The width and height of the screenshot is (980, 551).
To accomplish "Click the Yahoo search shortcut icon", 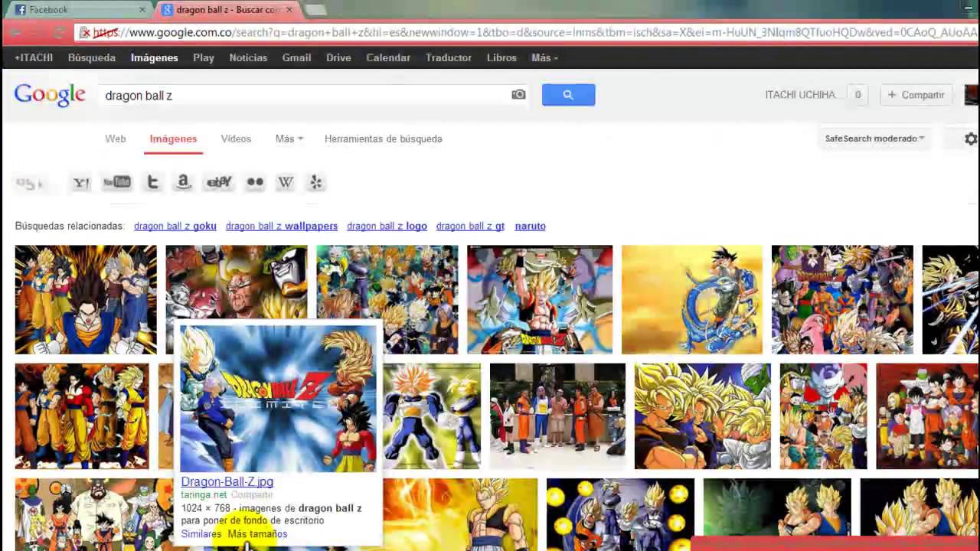I will 81,182.
